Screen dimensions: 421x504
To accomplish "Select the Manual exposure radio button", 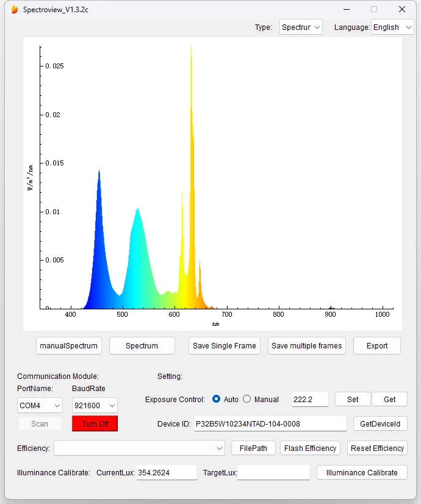I will tap(247, 399).
